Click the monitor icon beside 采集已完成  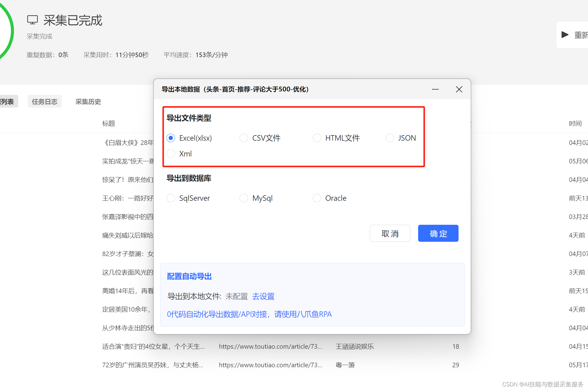pyautogui.click(x=33, y=20)
